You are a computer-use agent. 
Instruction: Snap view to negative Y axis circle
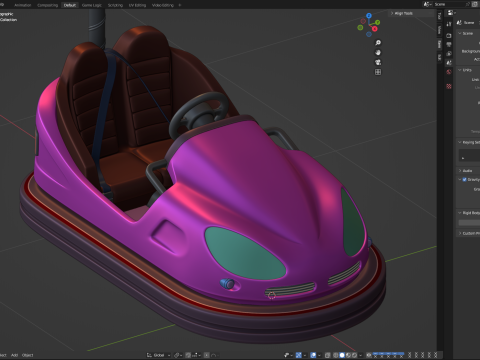360,28
